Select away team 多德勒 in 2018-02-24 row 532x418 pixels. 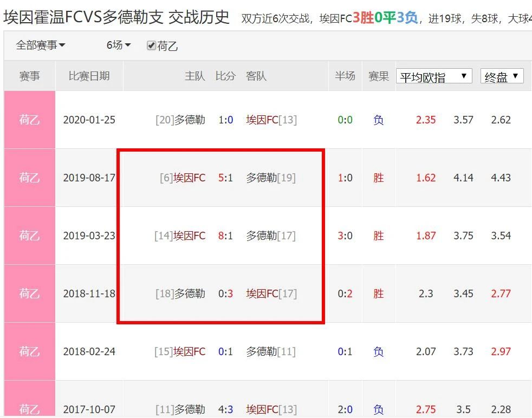point(261,351)
